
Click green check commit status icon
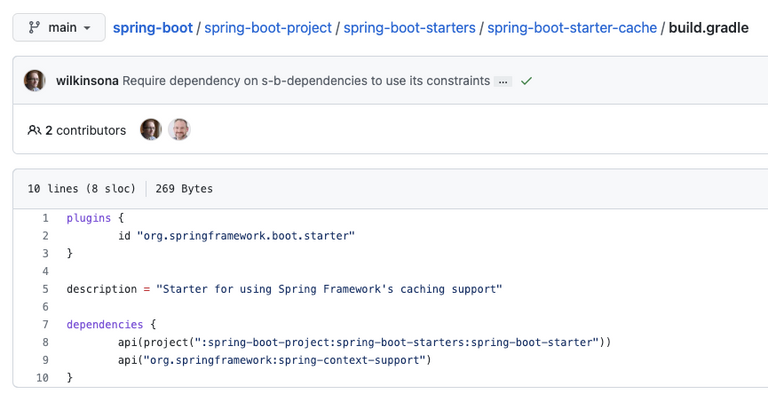527,81
